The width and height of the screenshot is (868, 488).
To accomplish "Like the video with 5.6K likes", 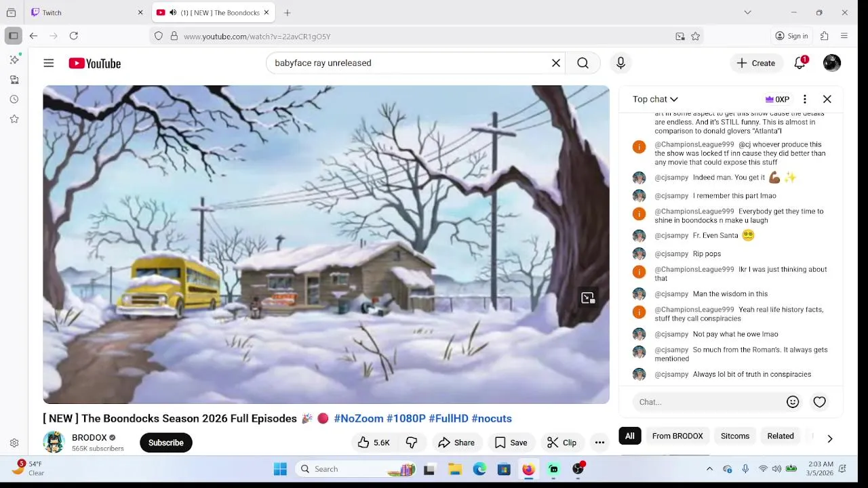I will (373, 443).
